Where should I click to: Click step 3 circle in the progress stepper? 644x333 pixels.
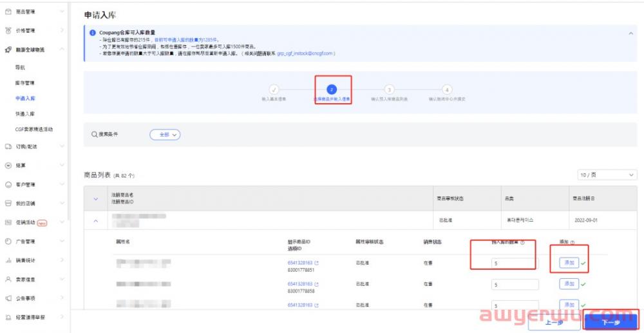[389, 90]
